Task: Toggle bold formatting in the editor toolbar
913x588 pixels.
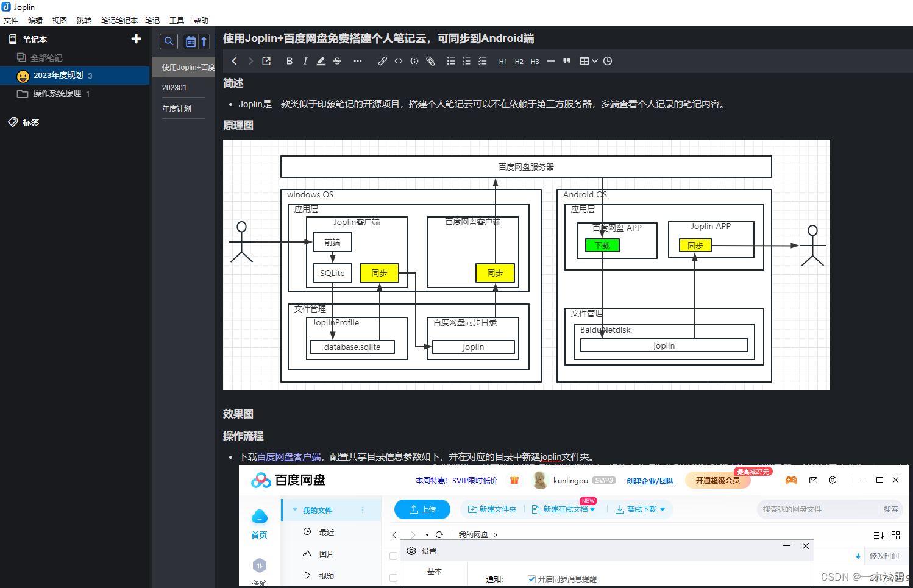Action: point(290,61)
